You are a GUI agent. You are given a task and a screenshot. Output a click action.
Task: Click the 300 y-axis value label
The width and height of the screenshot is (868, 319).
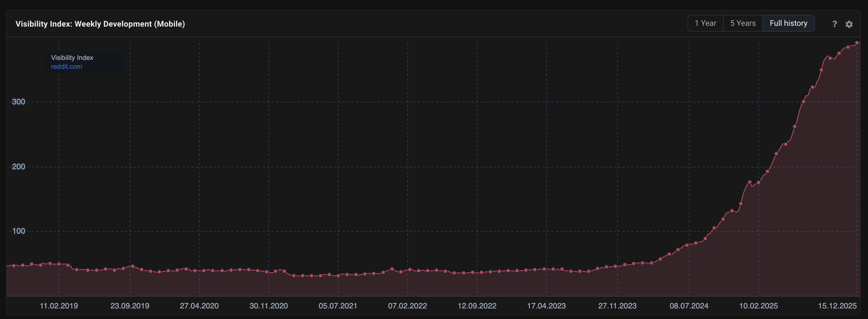click(x=19, y=102)
